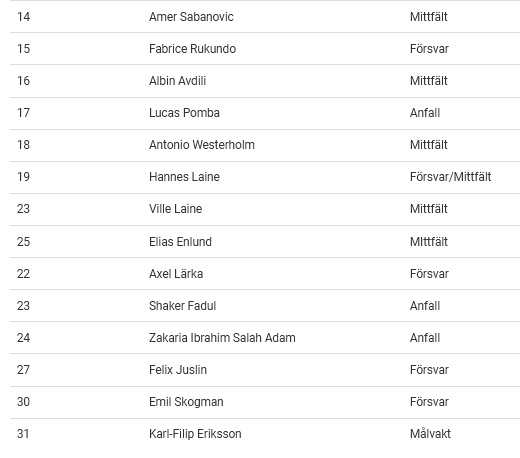Select Ville Laine in the list
Viewport: 520px width, 458px height.
tap(175, 209)
